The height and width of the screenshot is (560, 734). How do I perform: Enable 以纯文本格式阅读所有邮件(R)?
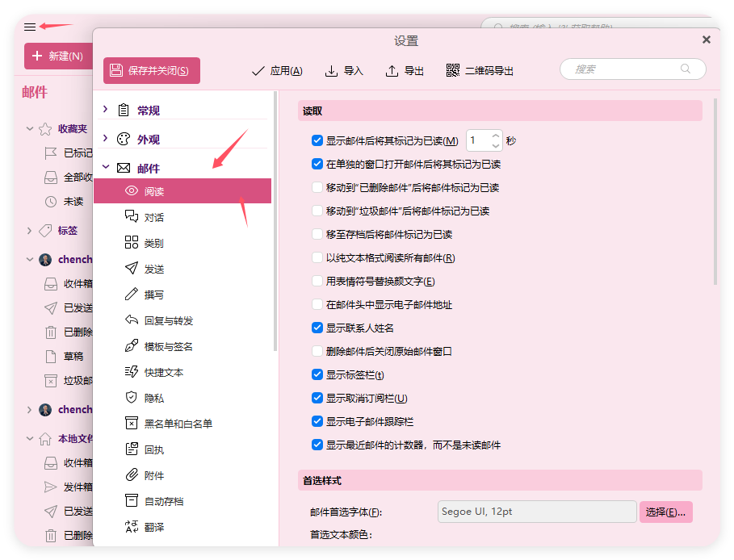(x=317, y=257)
